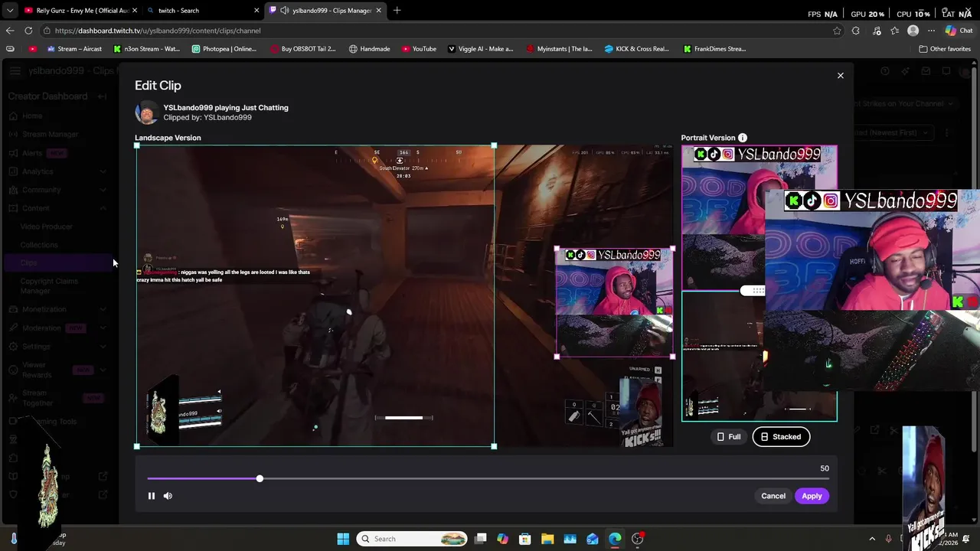The height and width of the screenshot is (551, 980).
Task: Move the clip playback slider handle
Action: pyautogui.click(x=260, y=478)
